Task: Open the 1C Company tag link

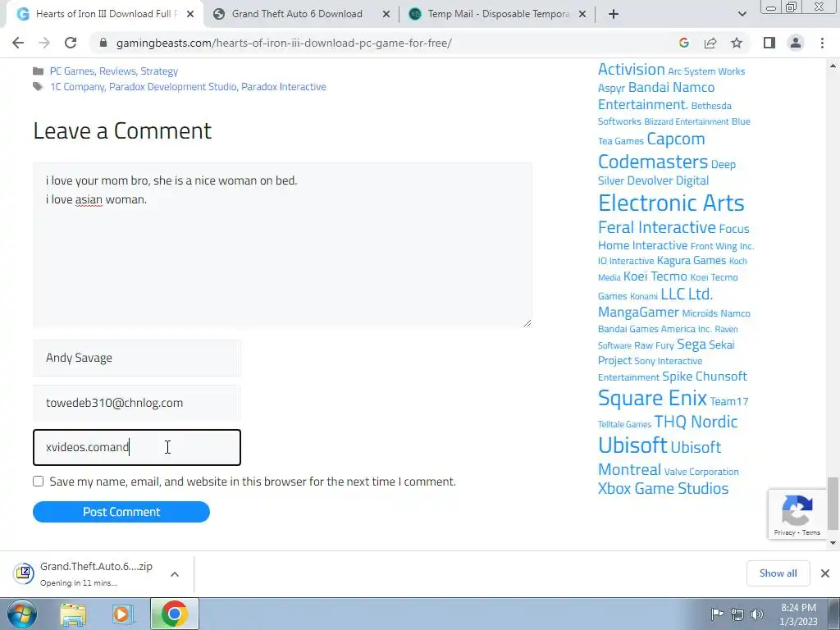Action: (77, 87)
